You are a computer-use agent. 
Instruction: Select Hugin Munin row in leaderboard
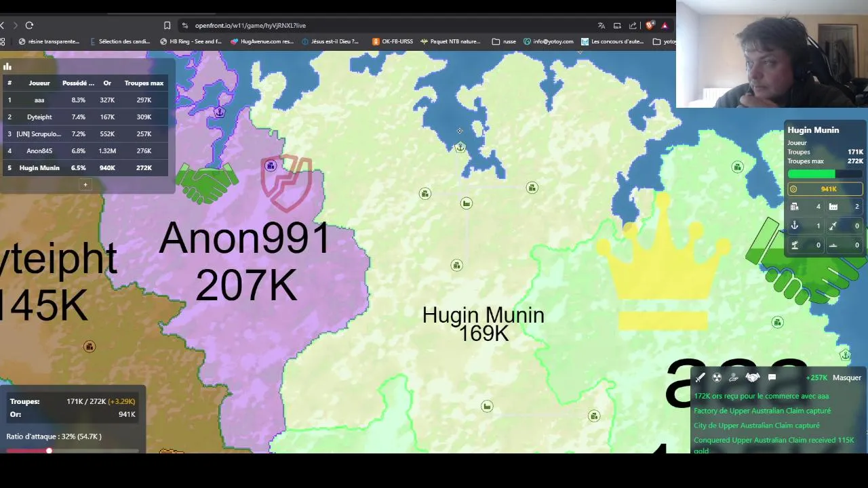click(x=85, y=167)
